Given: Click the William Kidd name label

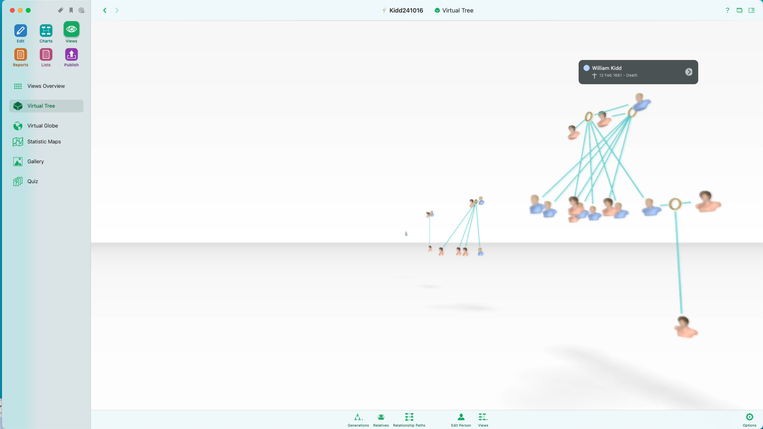Looking at the screenshot, I should (x=606, y=68).
